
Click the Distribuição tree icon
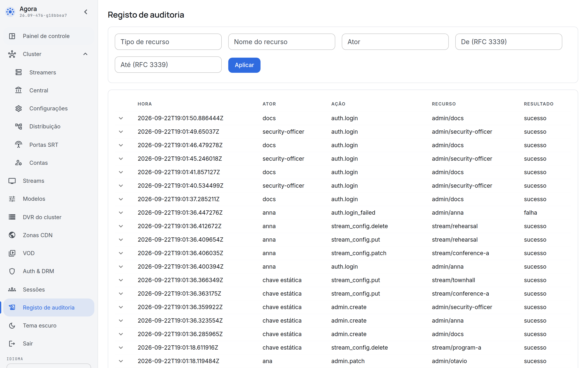point(18,126)
